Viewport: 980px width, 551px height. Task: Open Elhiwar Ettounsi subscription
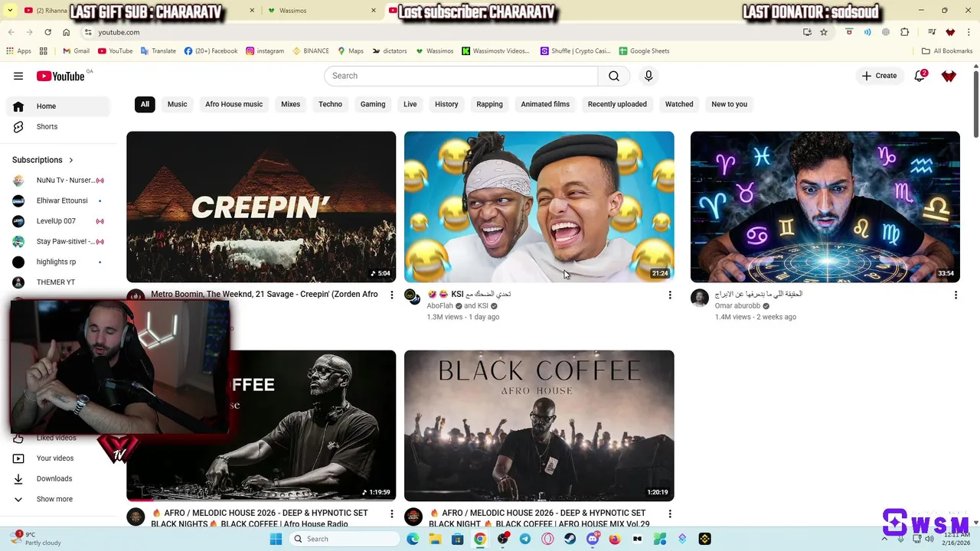coord(58,201)
